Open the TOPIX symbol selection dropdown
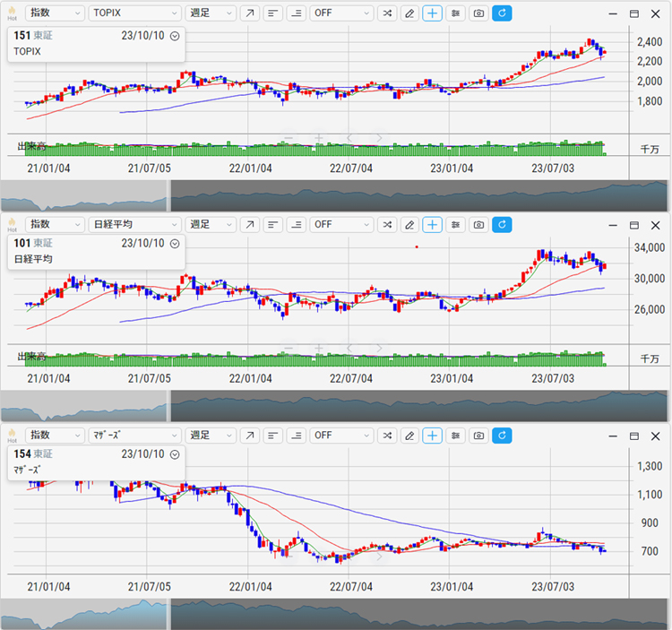The width and height of the screenshot is (672, 630). coord(135,13)
